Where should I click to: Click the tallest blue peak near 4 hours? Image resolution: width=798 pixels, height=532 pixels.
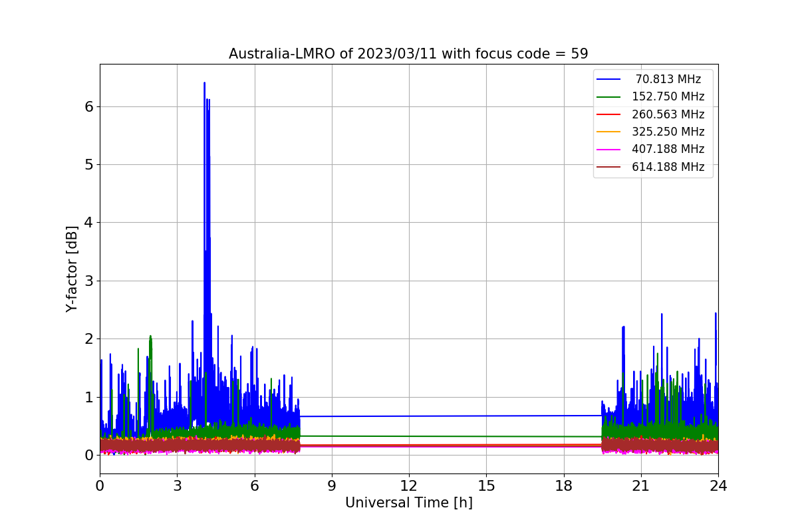[x=204, y=84]
